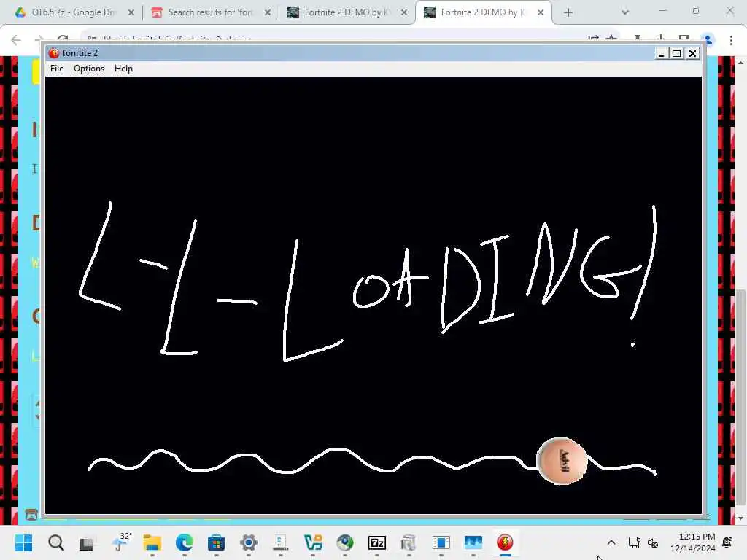Open the Windows Start menu
The width and height of the screenshot is (747, 560).
coord(24,542)
